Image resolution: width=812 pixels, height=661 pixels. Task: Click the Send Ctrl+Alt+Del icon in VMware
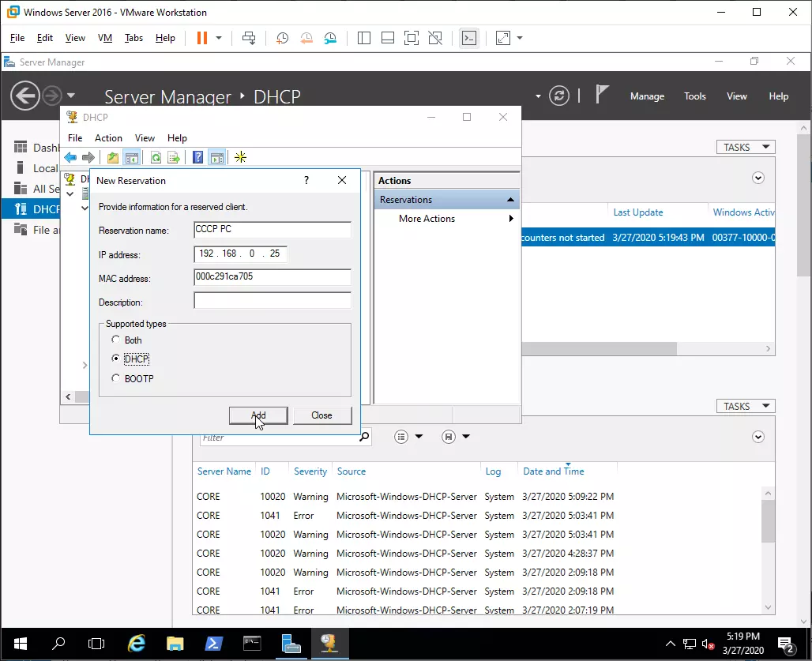click(249, 38)
